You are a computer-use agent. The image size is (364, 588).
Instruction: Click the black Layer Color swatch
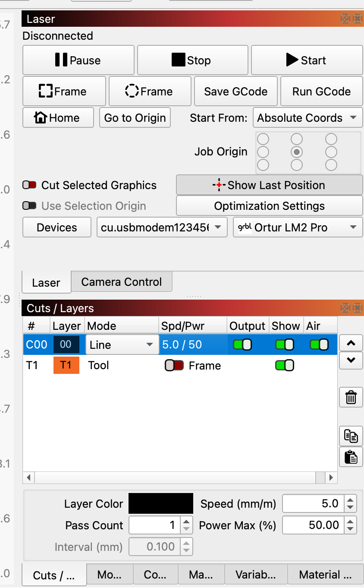coord(160,504)
